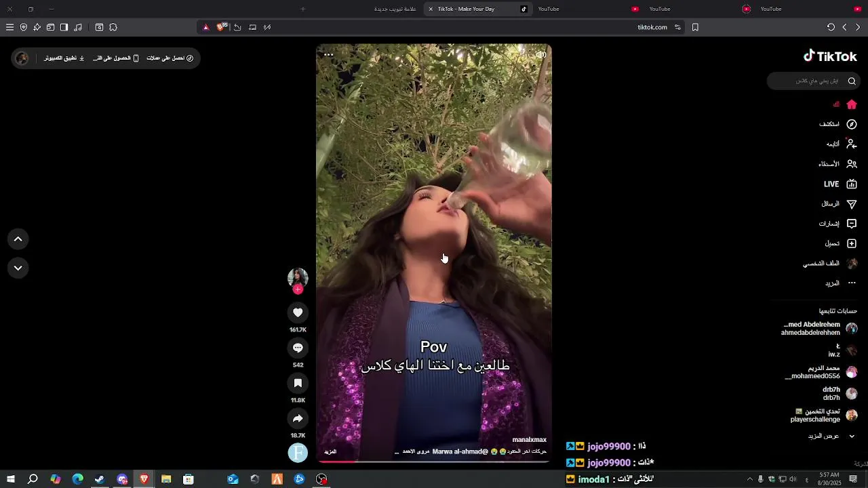Open the __mohameed0556 followed account
Screen dimensions: 868x488
coord(821,372)
